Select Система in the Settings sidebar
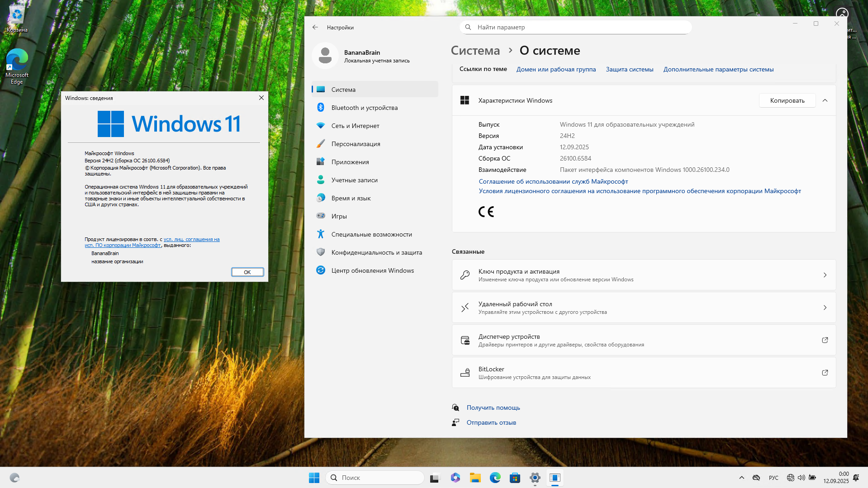The width and height of the screenshot is (868, 488). (x=375, y=90)
